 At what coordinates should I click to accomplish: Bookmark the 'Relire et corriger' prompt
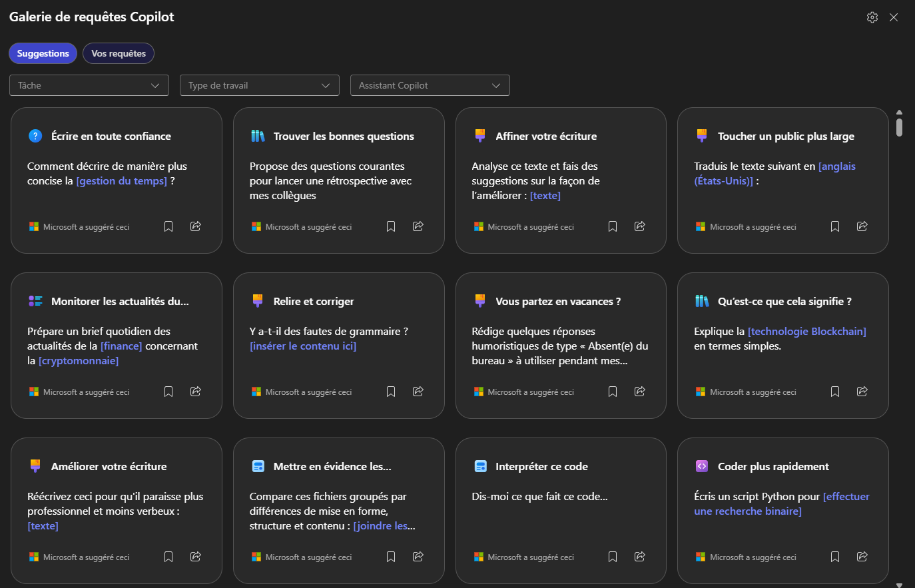coord(391,392)
